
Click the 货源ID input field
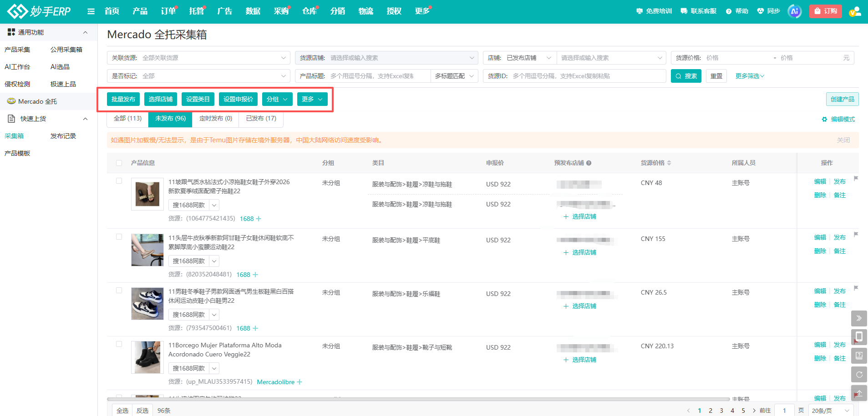[x=588, y=76]
